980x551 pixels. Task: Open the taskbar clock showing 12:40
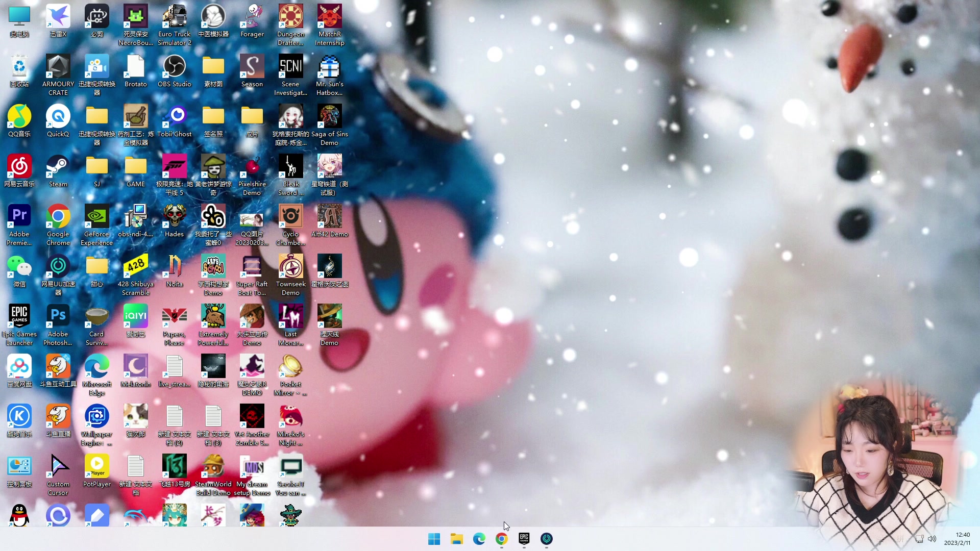point(958,539)
